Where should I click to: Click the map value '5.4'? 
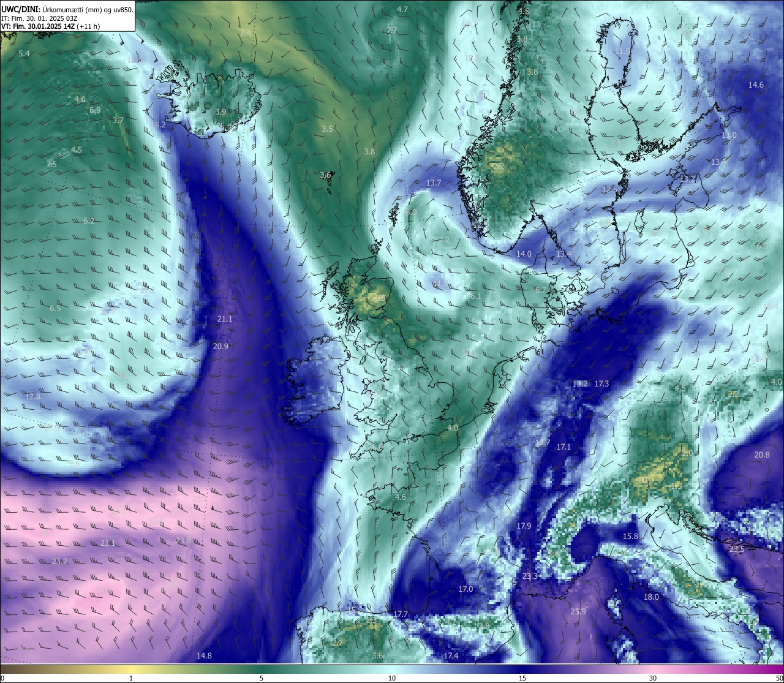tap(24, 54)
